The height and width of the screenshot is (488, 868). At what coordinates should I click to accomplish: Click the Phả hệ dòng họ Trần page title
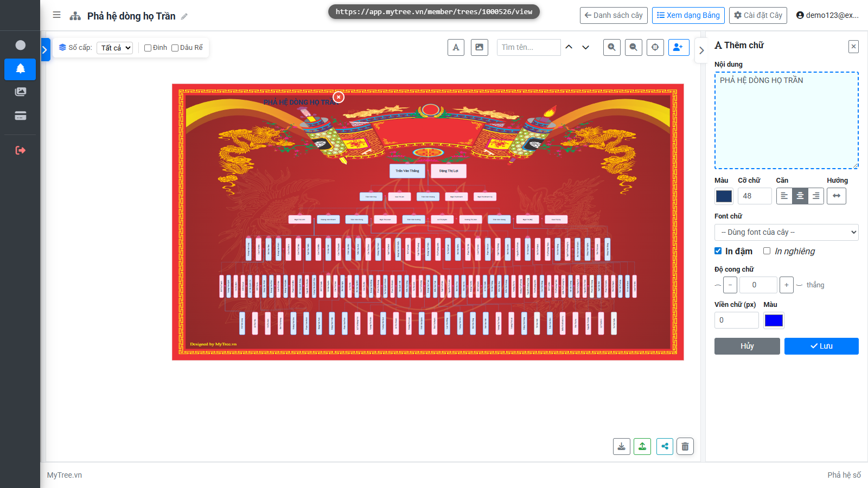(x=131, y=16)
